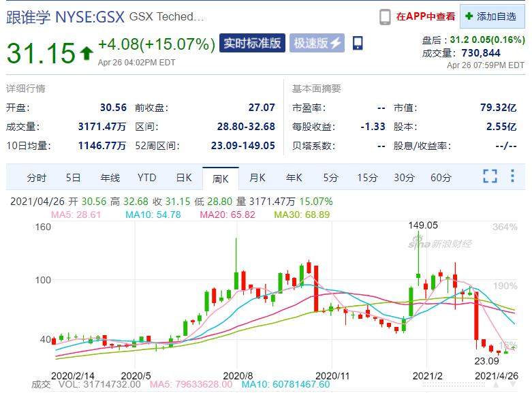Click the phone icon beside 在APP中查看
Screen dimensions: 532x393
click(x=385, y=16)
